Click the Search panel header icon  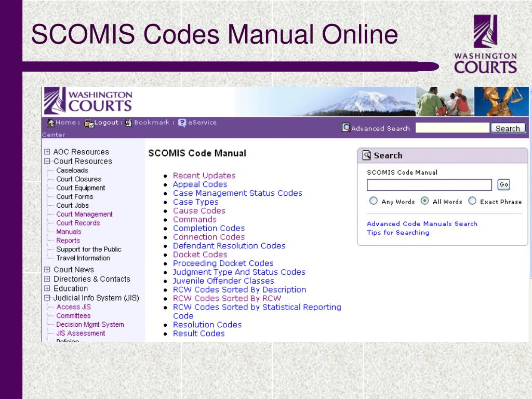[x=367, y=155]
